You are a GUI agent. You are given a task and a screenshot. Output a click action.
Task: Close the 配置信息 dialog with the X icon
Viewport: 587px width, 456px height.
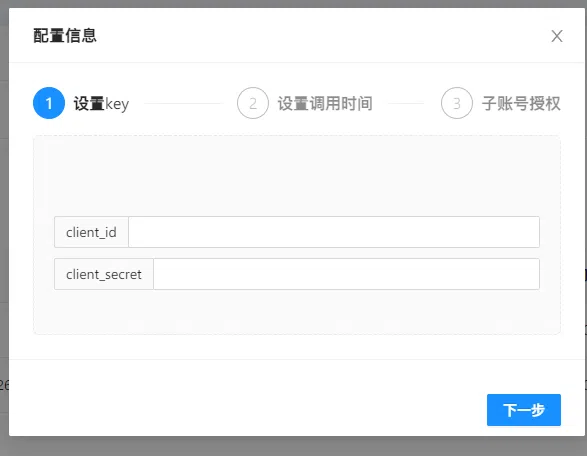pyautogui.click(x=557, y=36)
